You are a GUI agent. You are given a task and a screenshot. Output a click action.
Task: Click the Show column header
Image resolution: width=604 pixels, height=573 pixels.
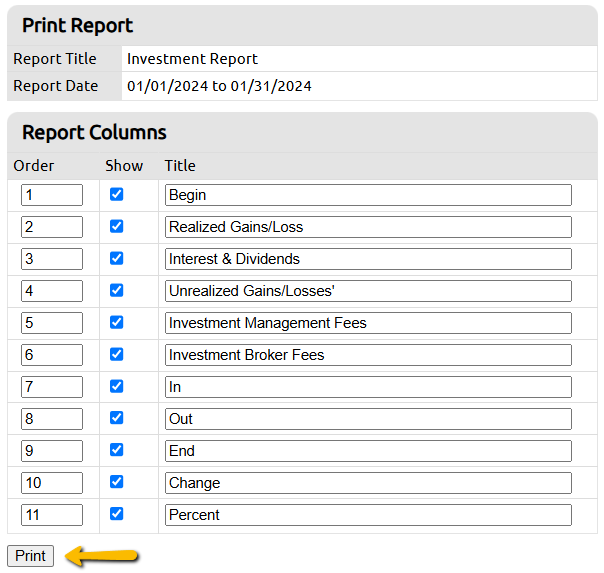click(124, 166)
